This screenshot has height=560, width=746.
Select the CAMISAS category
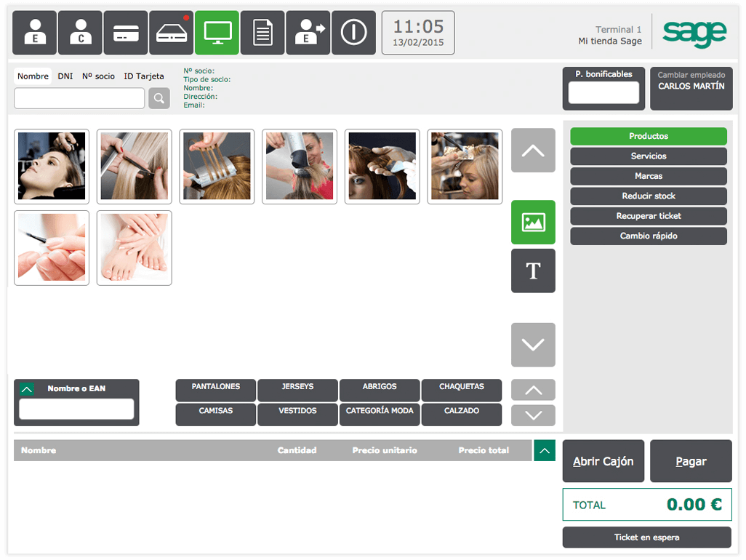coord(215,415)
